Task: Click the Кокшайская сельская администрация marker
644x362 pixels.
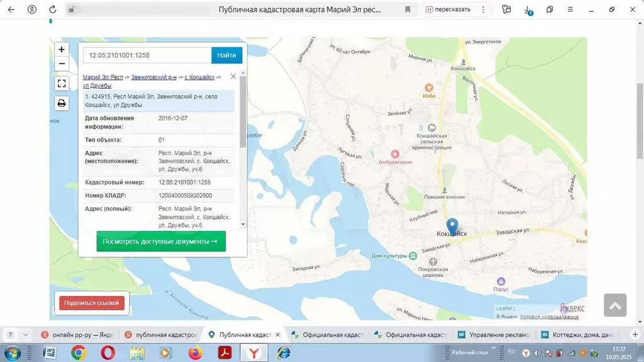Action: pyautogui.click(x=431, y=128)
